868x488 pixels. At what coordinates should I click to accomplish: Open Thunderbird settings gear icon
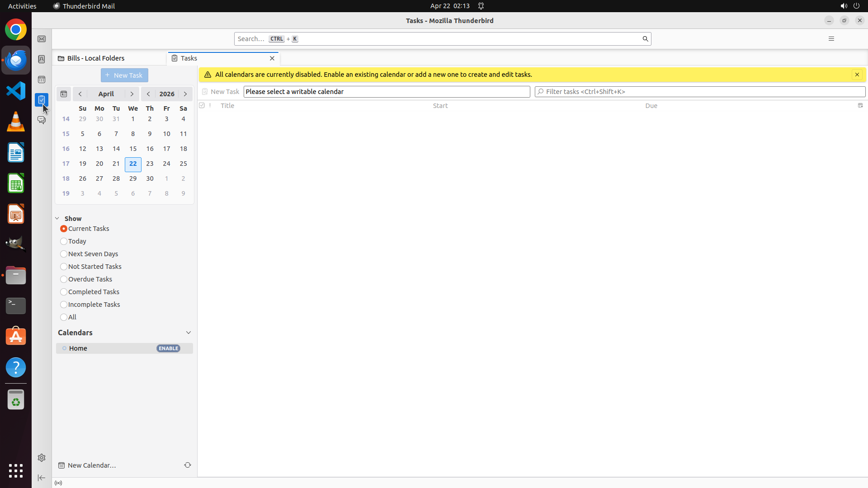point(42,458)
